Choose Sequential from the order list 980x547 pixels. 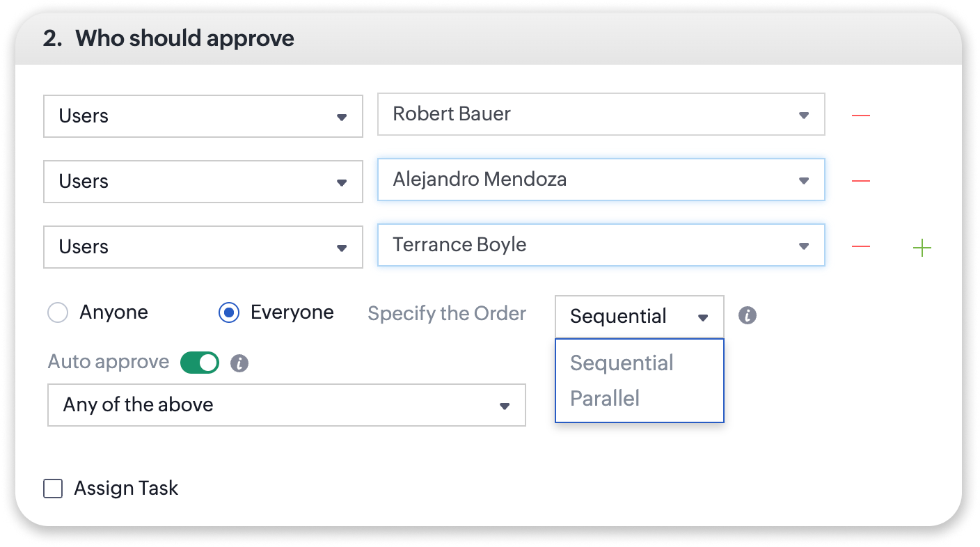click(622, 363)
